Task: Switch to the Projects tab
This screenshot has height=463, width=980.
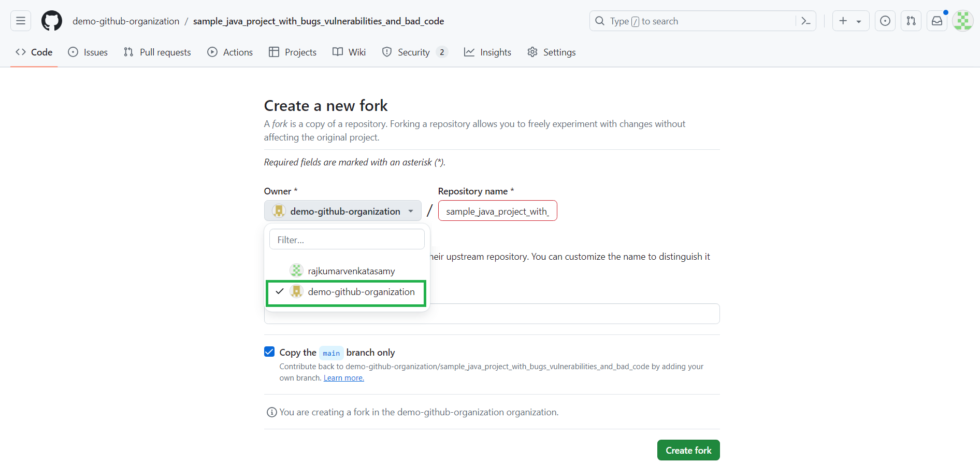Action: pyautogui.click(x=293, y=52)
